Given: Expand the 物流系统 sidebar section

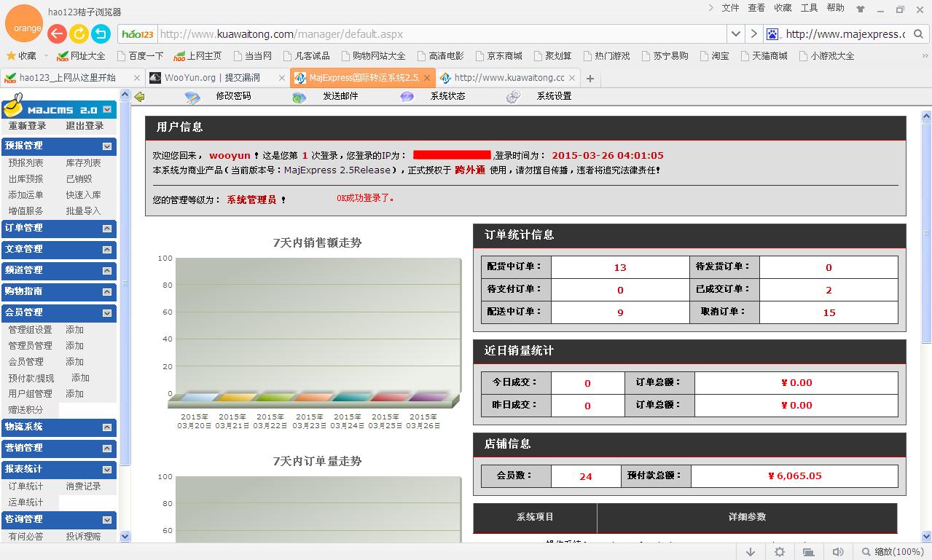Looking at the screenshot, I should [107, 427].
